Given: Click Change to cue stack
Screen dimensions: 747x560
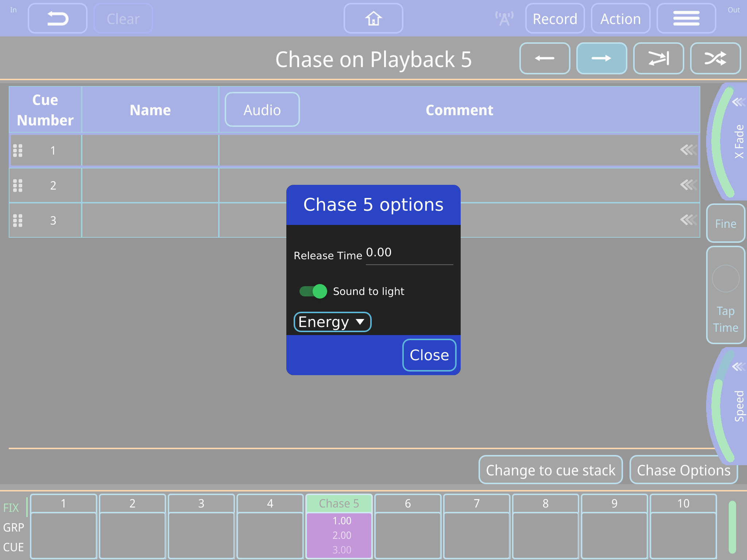Looking at the screenshot, I should pos(550,470).
